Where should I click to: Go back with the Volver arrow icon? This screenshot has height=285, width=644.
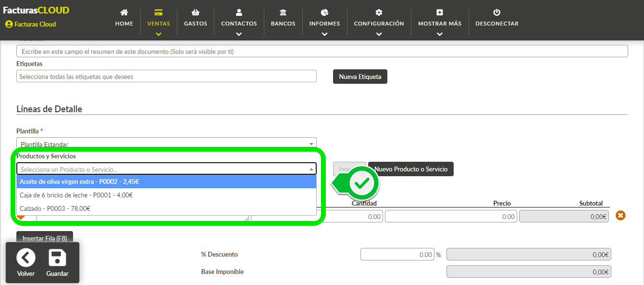coord(26,258)
